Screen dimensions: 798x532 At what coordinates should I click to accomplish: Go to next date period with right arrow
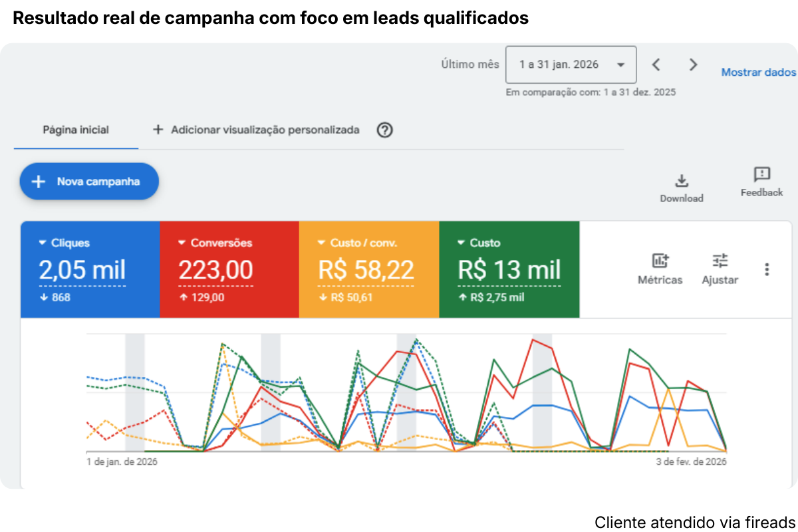pyautogui.click(x=693, y=65)
